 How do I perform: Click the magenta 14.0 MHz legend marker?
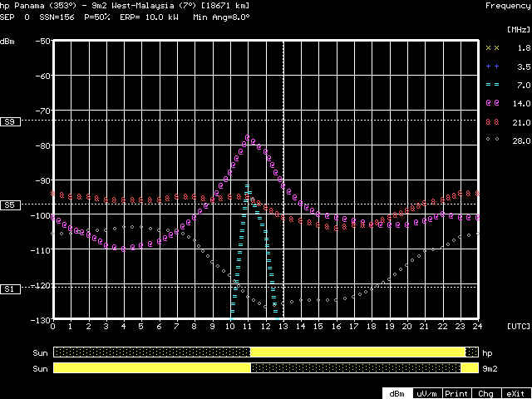pyautogui.click(x=492, y=103)
